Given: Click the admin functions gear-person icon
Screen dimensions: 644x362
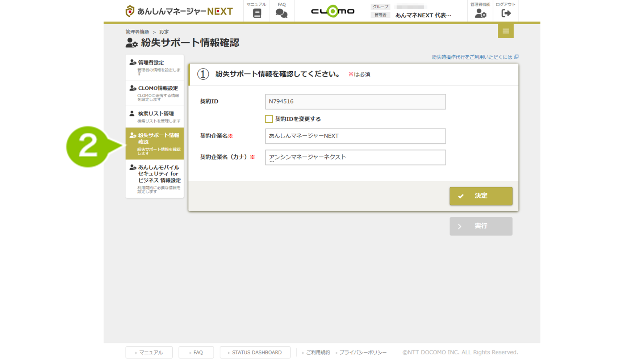Looking at the screenshot, I should point(480,13).
